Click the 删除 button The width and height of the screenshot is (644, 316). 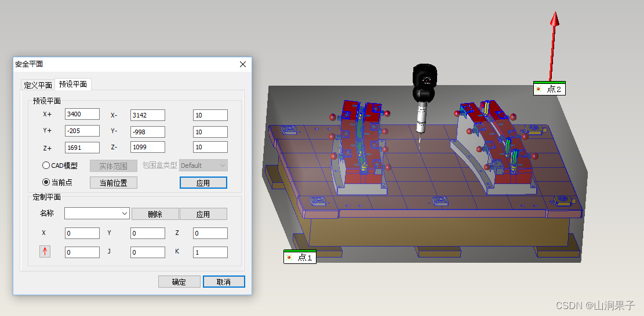click(x=155, y=214)
